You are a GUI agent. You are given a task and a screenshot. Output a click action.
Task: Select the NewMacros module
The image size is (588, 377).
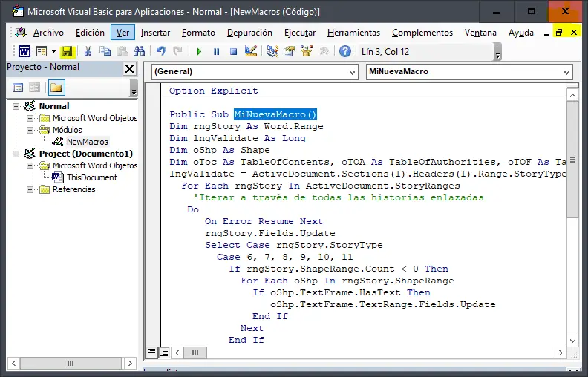(x=87, y=142)
